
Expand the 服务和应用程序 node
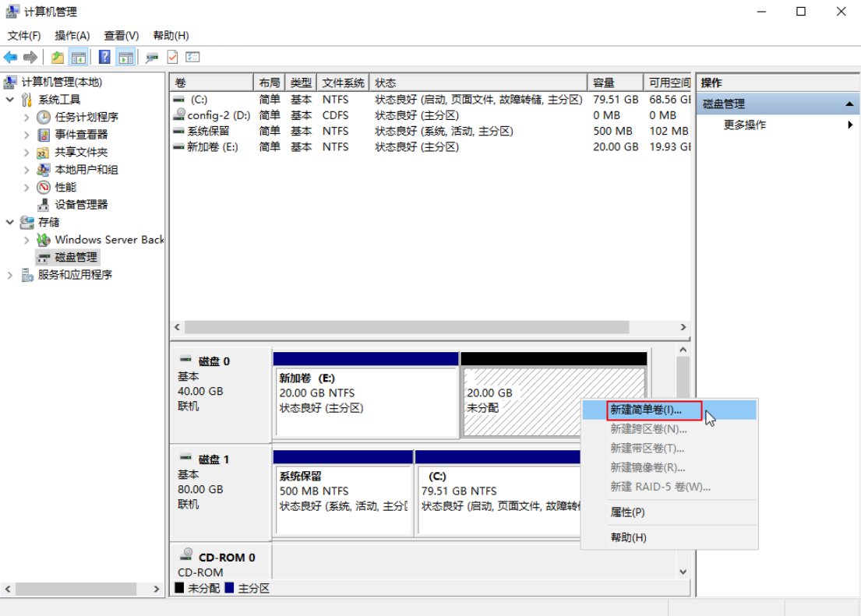[x=10, y=275]
